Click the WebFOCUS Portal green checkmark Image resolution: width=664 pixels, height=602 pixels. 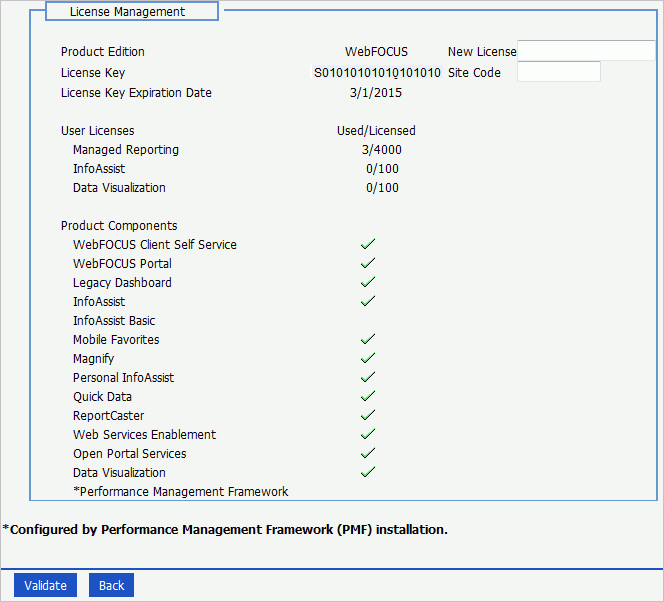point(368,263)
